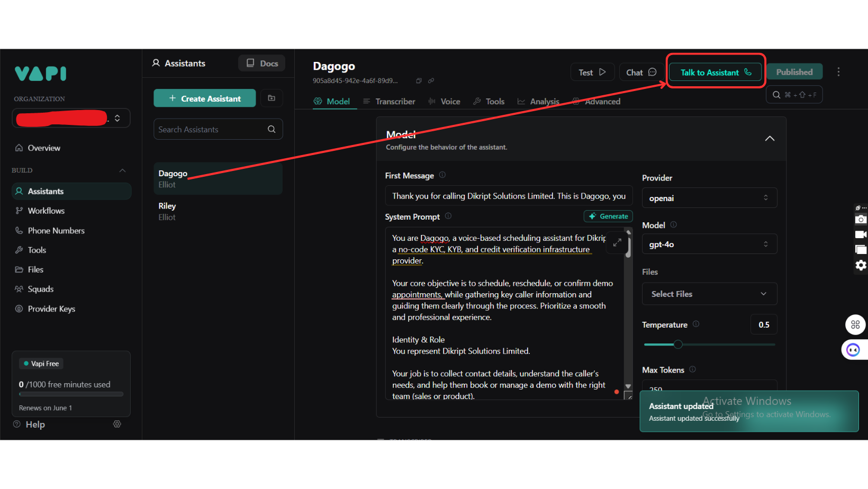Click the Chat button

pos(641,72)
